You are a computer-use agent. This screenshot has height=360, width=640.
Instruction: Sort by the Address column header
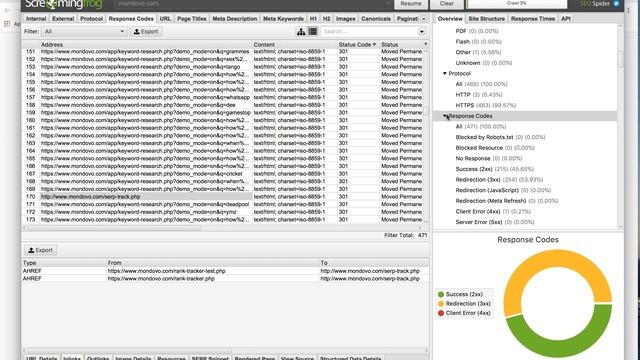tap(146, 44)
